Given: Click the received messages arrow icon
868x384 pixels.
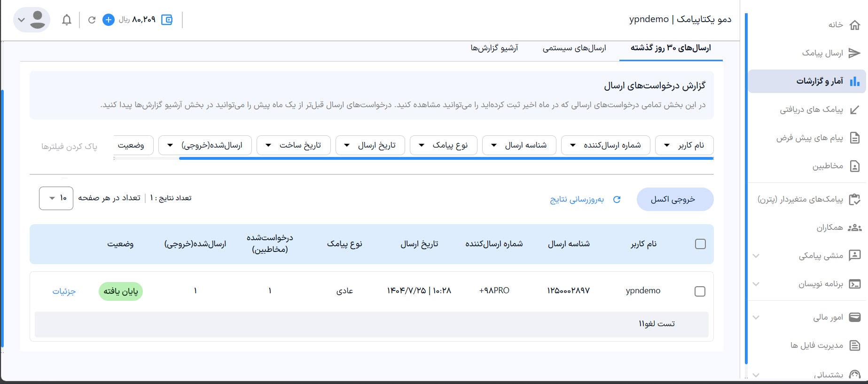Looking at the screenshot, I should (855, 110).
